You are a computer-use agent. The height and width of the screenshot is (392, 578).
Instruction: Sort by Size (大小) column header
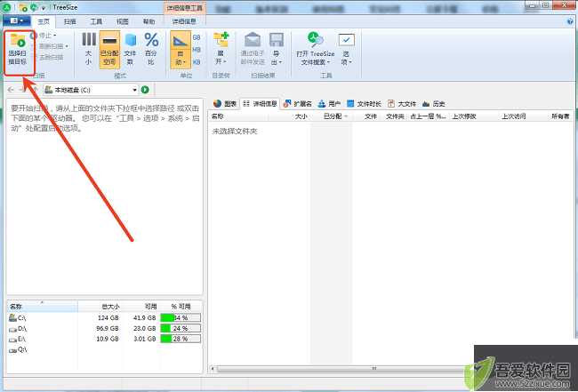point(289,116)
